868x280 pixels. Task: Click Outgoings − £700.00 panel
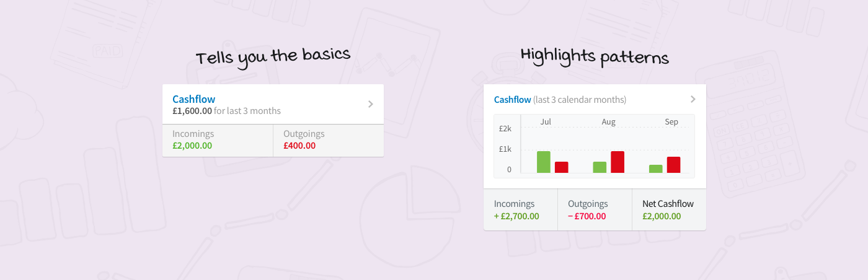coord(595,210)
